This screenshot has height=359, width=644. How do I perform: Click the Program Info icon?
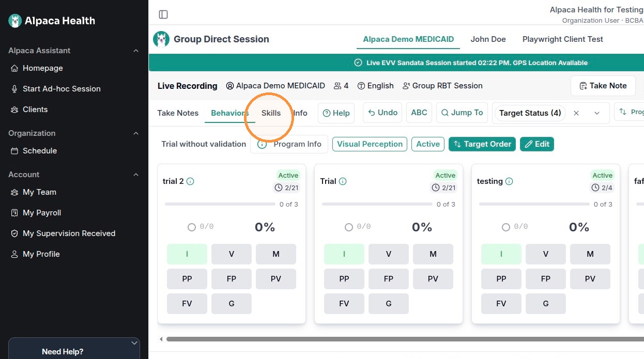[x=262, y=144]
